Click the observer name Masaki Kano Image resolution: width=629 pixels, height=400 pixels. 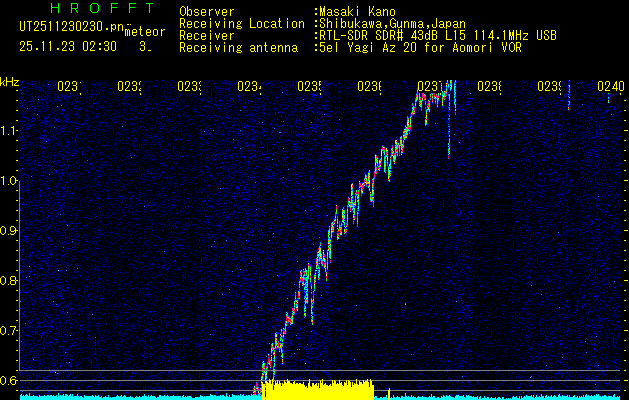(x=357, y=11)
